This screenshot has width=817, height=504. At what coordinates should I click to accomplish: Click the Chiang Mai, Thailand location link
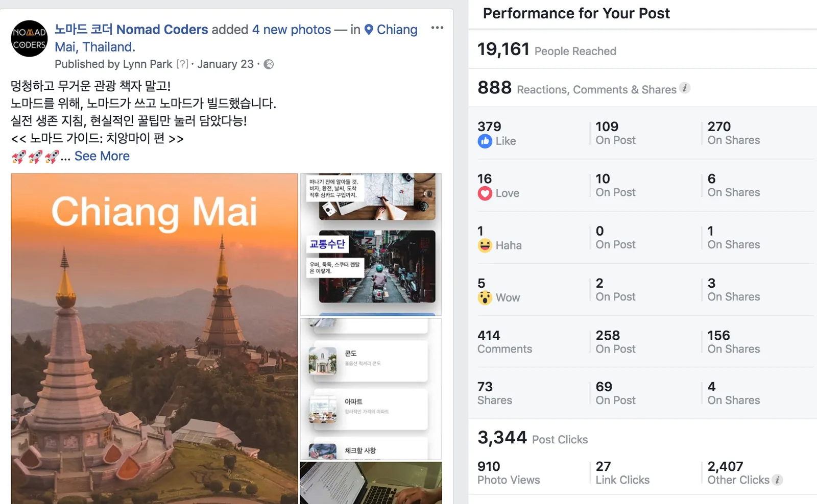pos(235,38)
